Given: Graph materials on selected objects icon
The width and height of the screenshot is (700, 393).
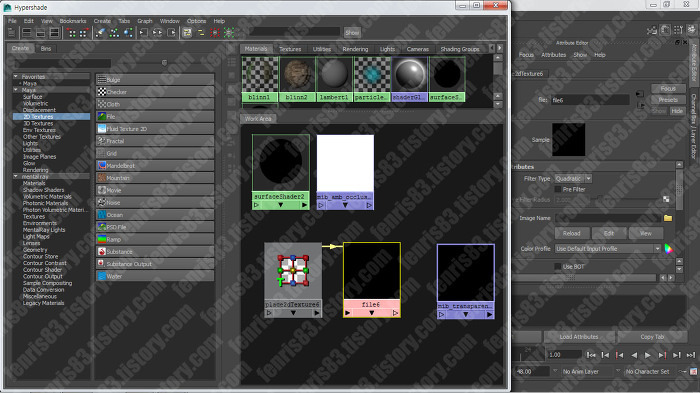Looking at the screenshot, I should (x=129, y=33).
